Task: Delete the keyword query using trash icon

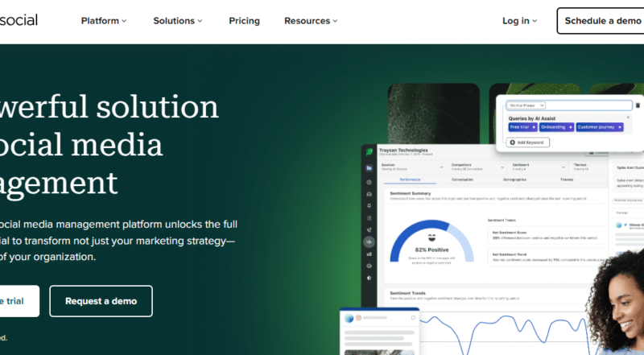Action: [638, 105]
